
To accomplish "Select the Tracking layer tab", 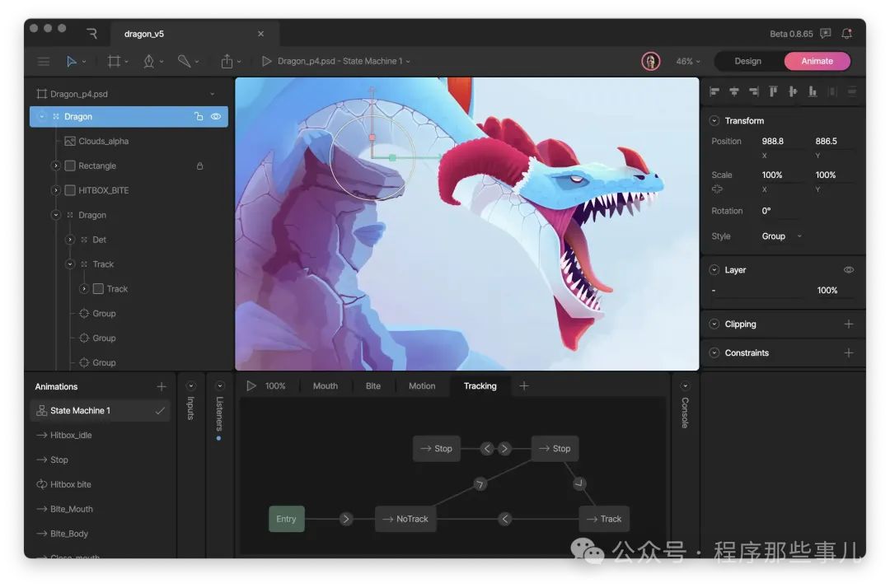I will [480, 385].
